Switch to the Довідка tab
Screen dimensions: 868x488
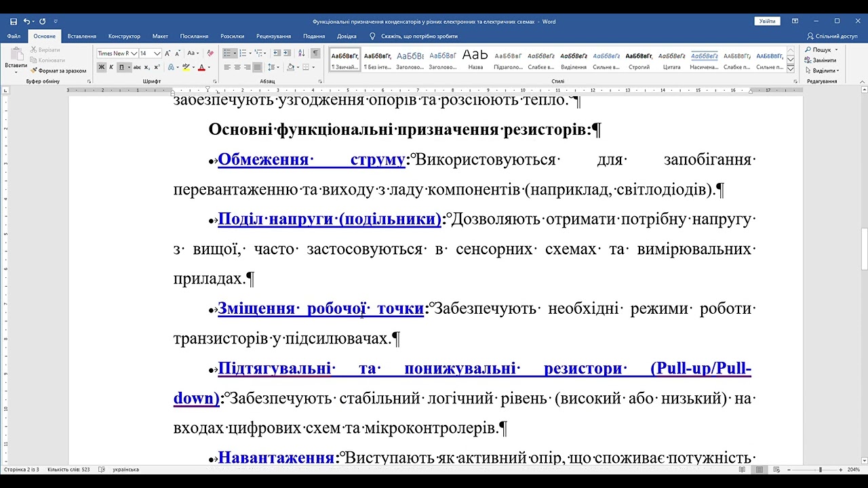click(347, 36)
